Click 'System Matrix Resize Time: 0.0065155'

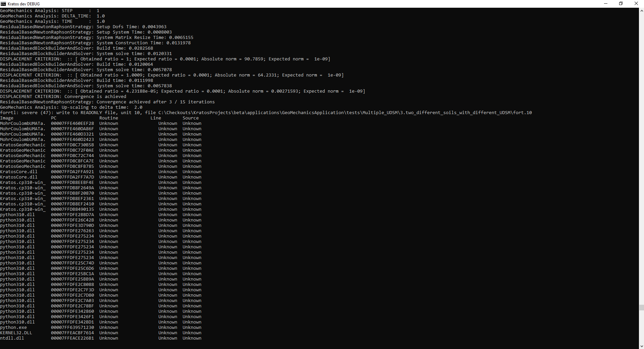[x=145, y=38]
